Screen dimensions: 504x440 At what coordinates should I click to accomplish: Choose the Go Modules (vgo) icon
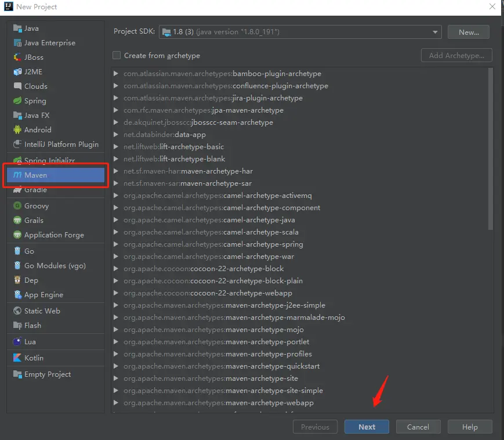17,265
